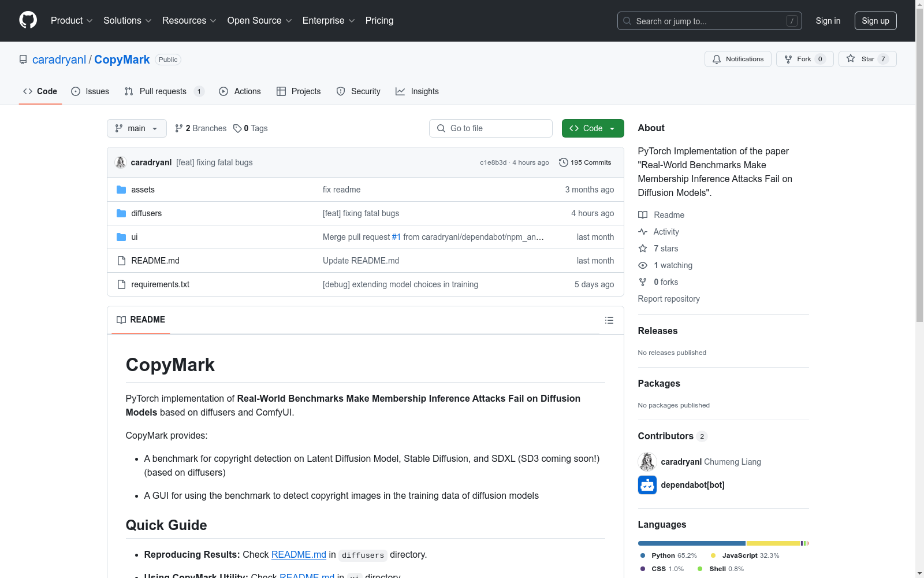Image resolution: width=924 pixels, height=578 pixels.
Task: View the 195 Commits history
Action: coord(585,162)
